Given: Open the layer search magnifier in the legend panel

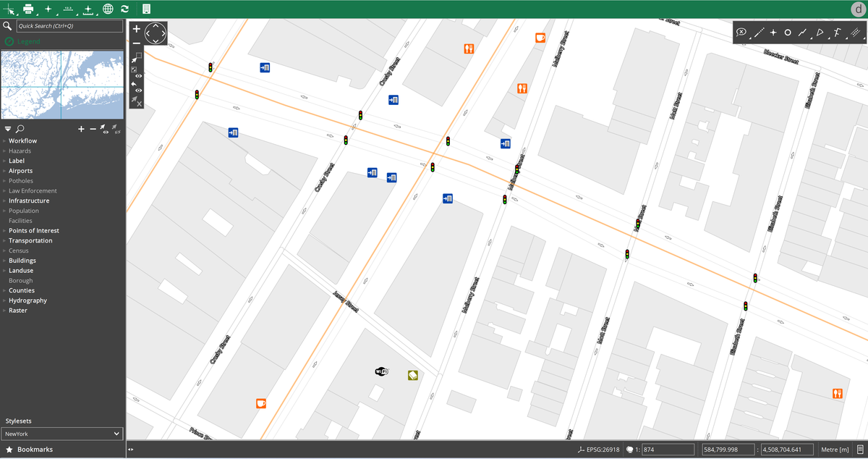Looking at the screenshot, I should point(21,129).
